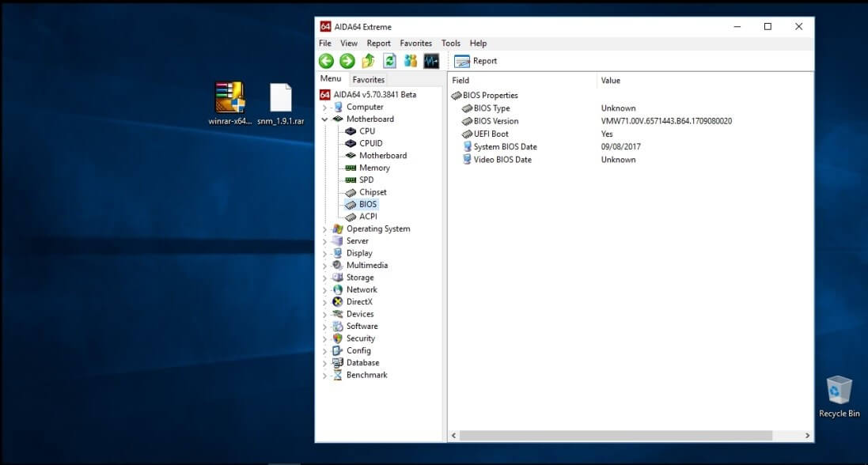Expand the Operating System tree node
The height and width of the screenshot is (465, 868).
(x=324, y=229)
